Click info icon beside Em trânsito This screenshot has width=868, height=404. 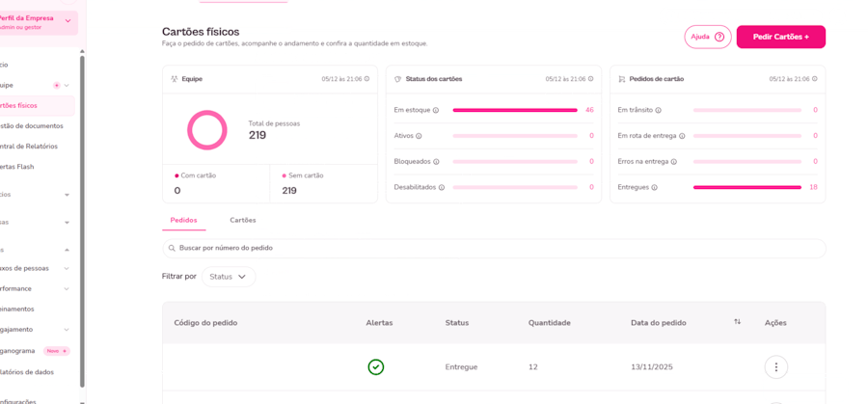(x=659, y=111)
